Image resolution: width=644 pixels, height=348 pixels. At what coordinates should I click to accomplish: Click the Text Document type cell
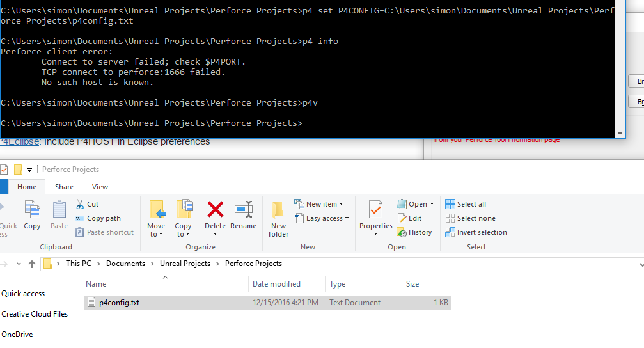coord(355,303)
